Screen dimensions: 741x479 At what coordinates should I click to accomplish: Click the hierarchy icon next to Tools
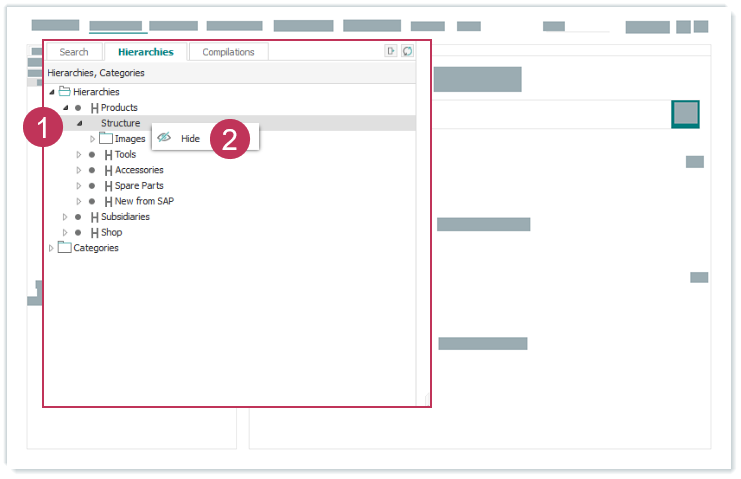point(108,155)
